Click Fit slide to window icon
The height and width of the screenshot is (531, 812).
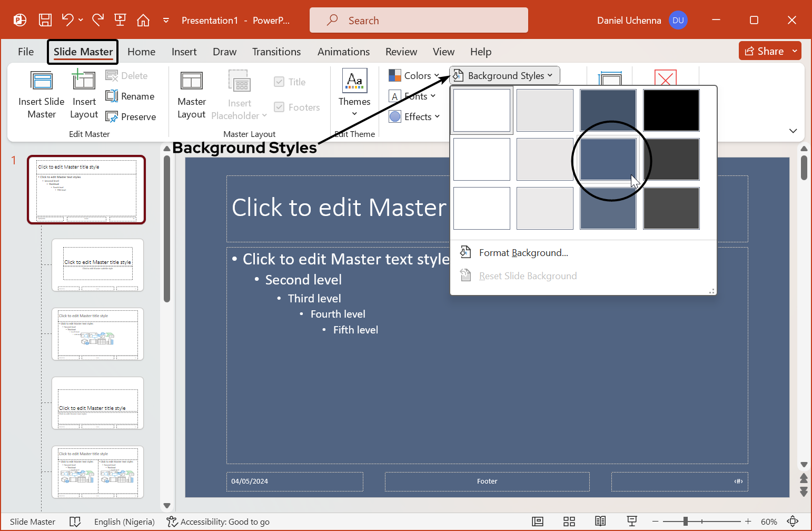coord(793,522)
